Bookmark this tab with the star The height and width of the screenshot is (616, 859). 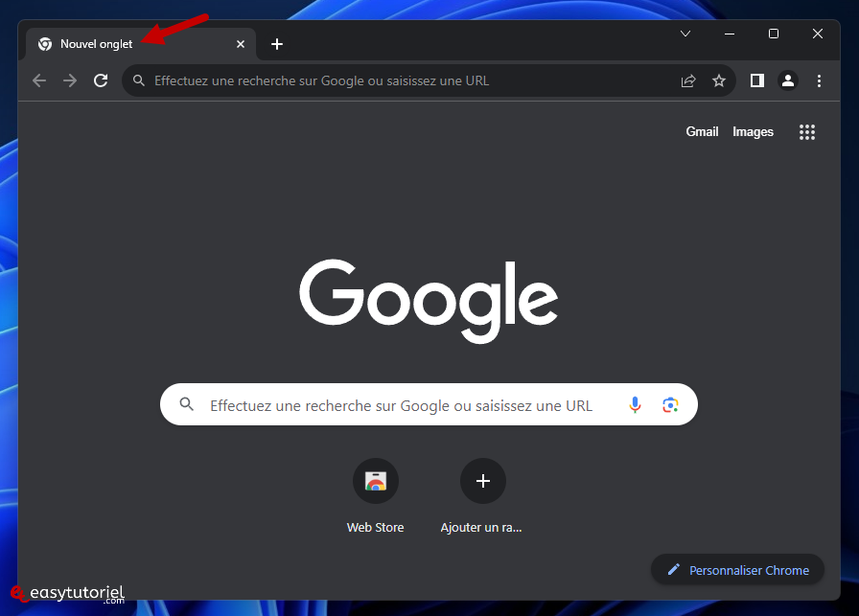(719, 81)
